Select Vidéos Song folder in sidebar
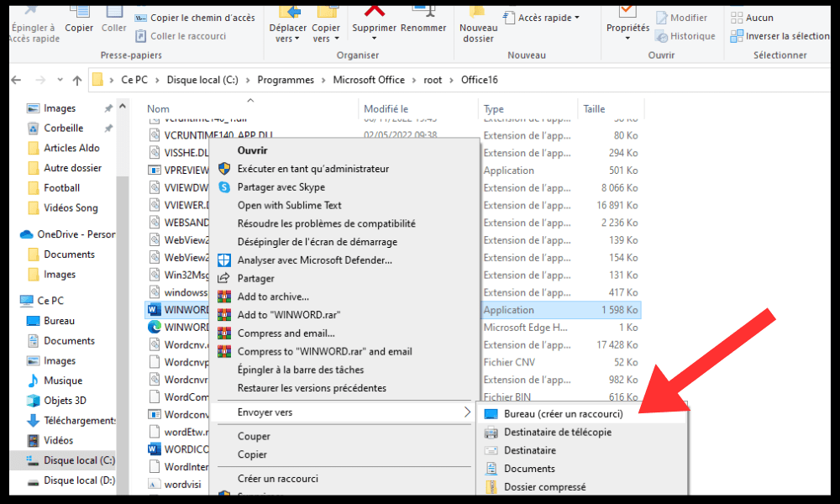Image resolution: width=840 pixels, height=504 pixels. pos(71,207)
